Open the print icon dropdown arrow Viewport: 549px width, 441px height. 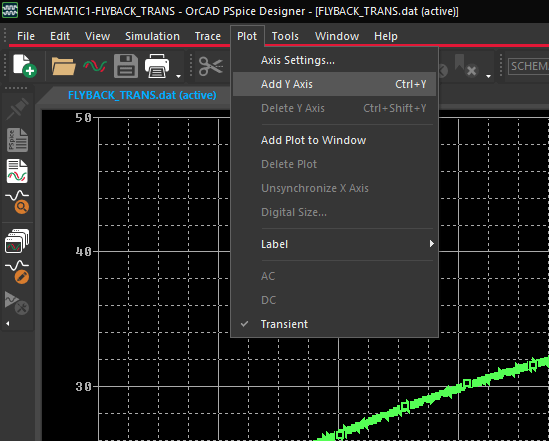point(178,76)
